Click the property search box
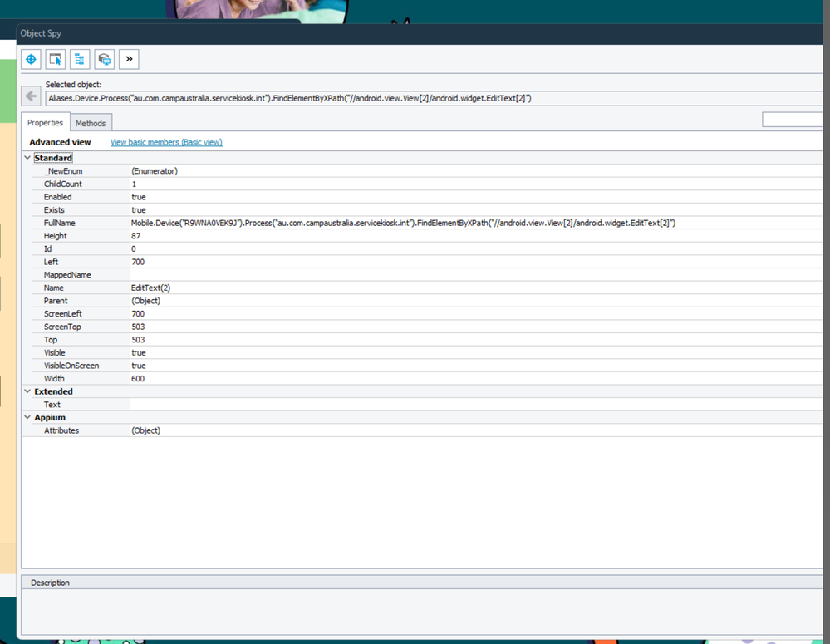 793,120
